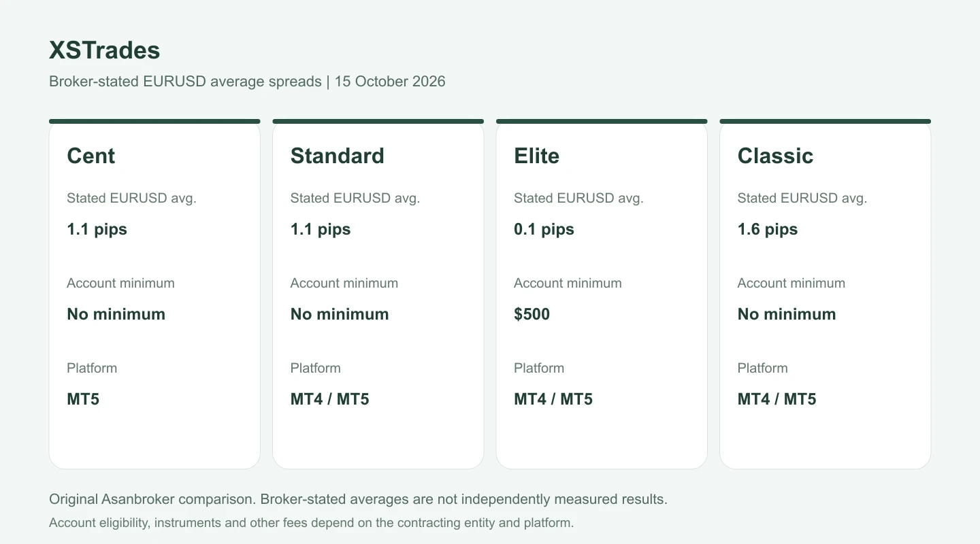Click Stated EURUSD avg. label in Classic card

click(x=802, y=199)
